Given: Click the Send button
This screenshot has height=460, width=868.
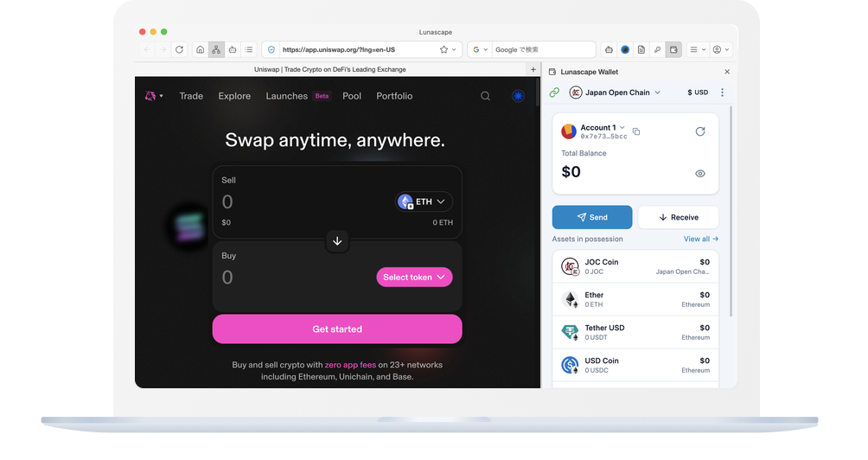Looking at the screenshot, I should pos(592,218).
